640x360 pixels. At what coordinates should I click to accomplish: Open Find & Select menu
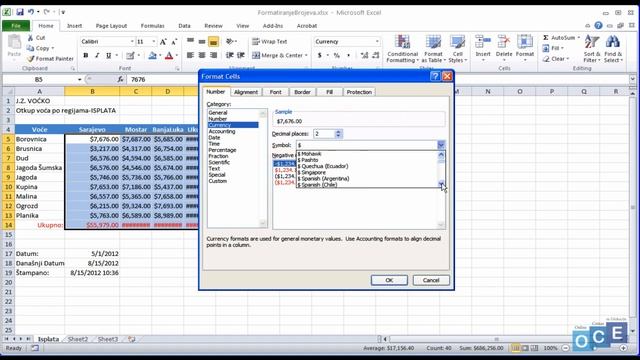[x=613, y=49]
